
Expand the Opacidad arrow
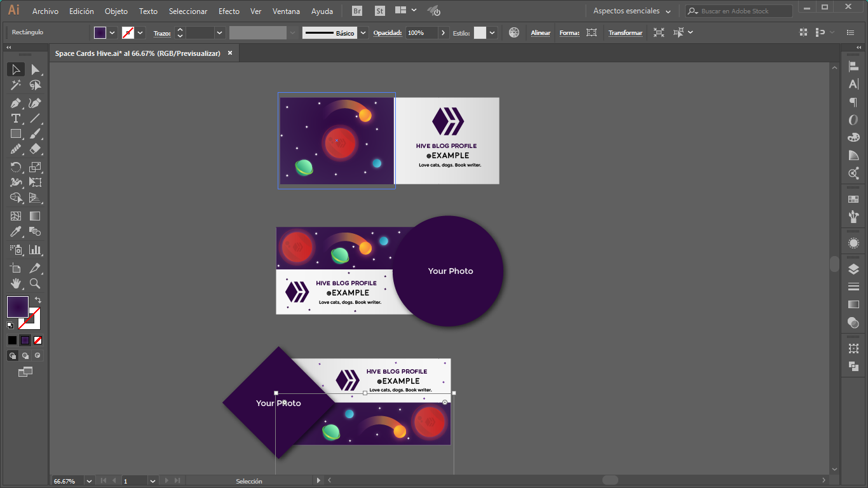[x=443, y=32]
